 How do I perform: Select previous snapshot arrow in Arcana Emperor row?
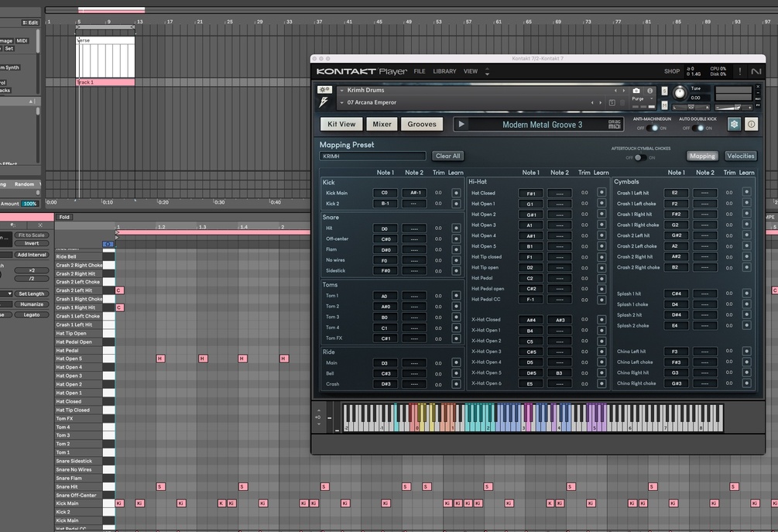tap(592, 103)
